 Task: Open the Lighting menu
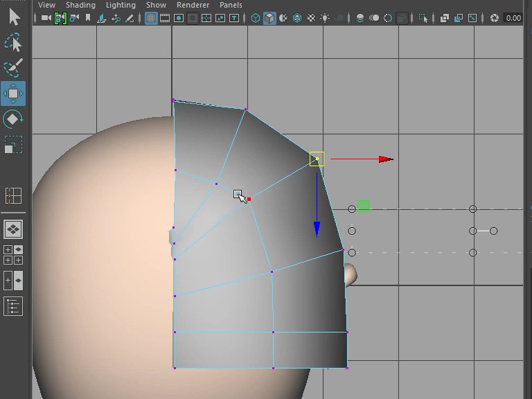coord(121,5)
